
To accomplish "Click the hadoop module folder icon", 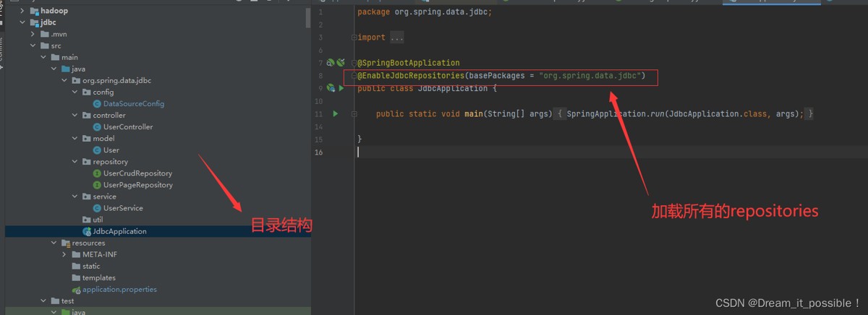I will pyautogui.click(x=34, y=12).
